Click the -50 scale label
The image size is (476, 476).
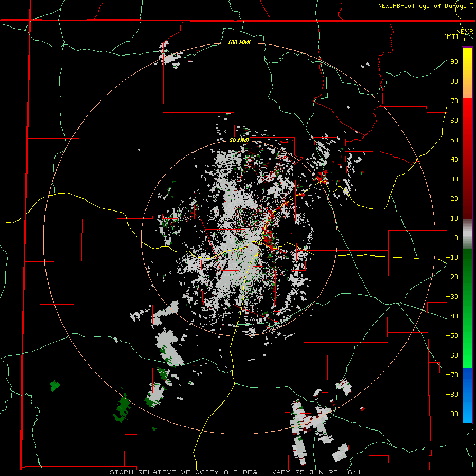pyautogui.click(x=452, y=335)
